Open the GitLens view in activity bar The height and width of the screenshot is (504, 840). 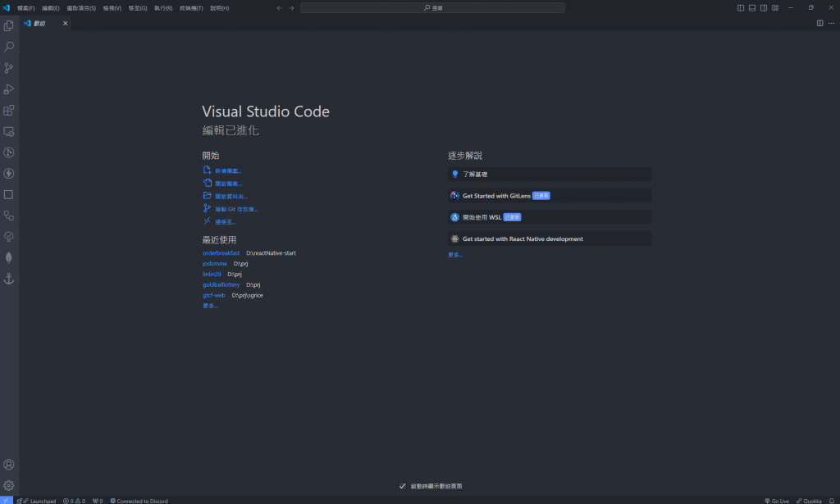[x=8, y=152]
